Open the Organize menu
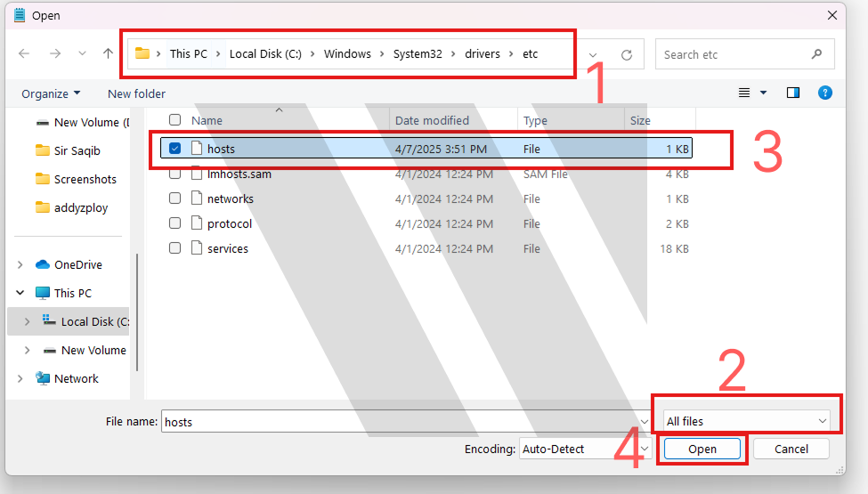 (51, 93)
